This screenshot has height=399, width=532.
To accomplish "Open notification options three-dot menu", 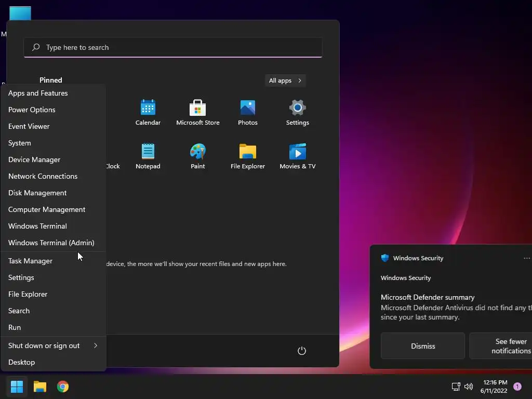I will 527,258.
